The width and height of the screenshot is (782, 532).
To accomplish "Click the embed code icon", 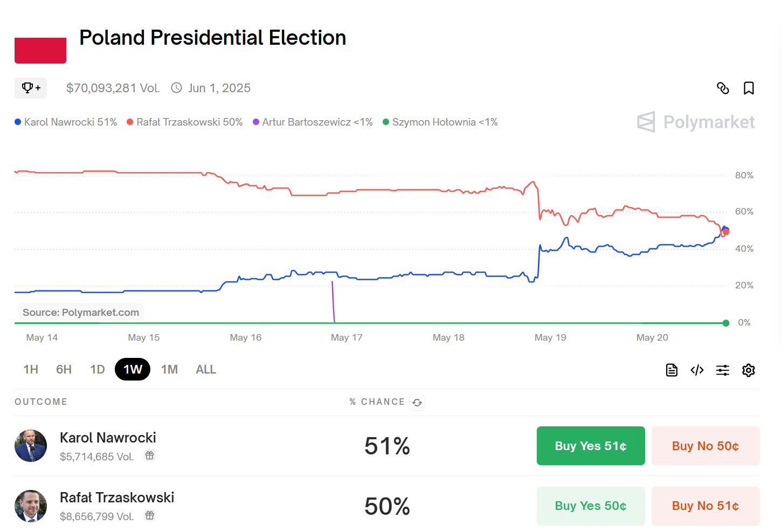I will click(697, 370).
